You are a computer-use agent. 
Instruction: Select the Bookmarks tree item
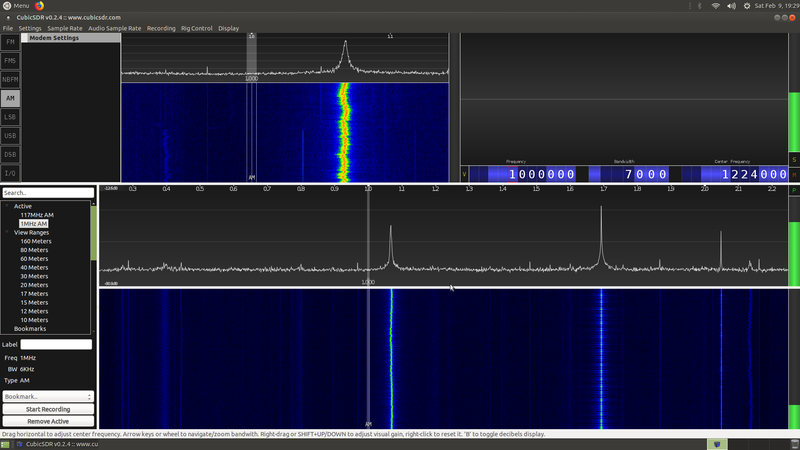click(30, 329)
